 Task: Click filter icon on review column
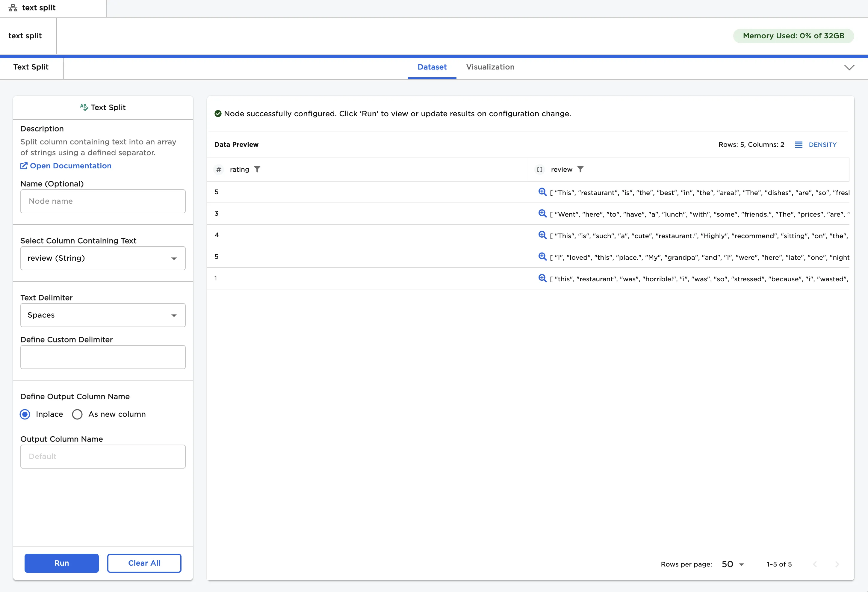pyautogui.click(x=580, y=170)
